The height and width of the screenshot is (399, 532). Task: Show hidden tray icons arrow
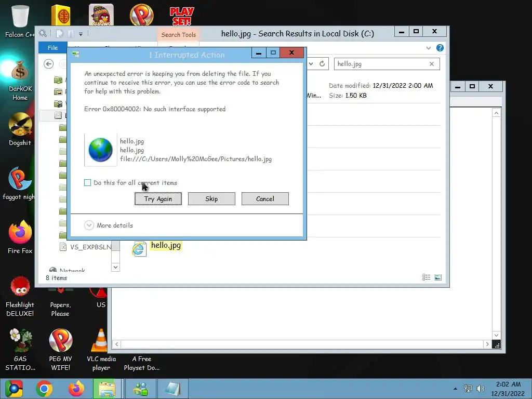click(x=455, y=389)
